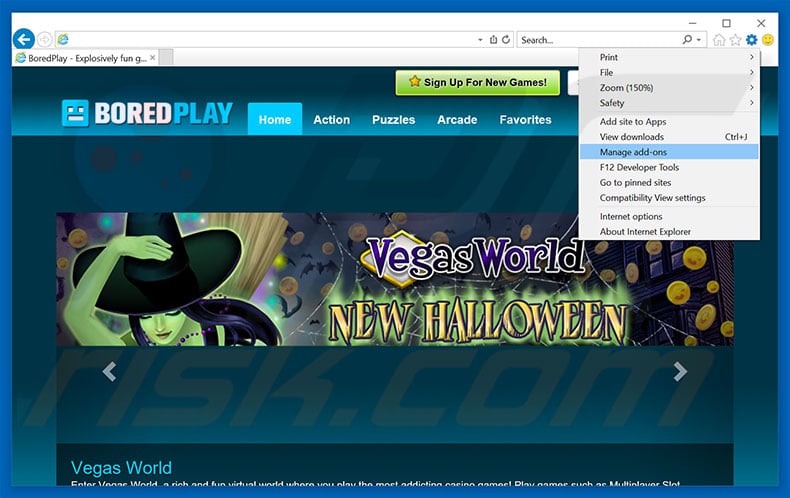
Task: Choose Go to pinned sites
Action: pyautogui.click(x=669, y=182)
